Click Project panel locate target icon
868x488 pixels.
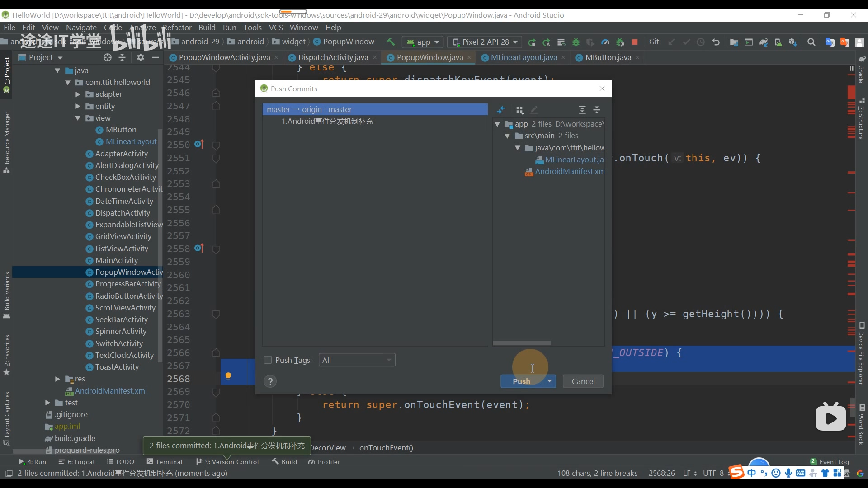point(108,57)
